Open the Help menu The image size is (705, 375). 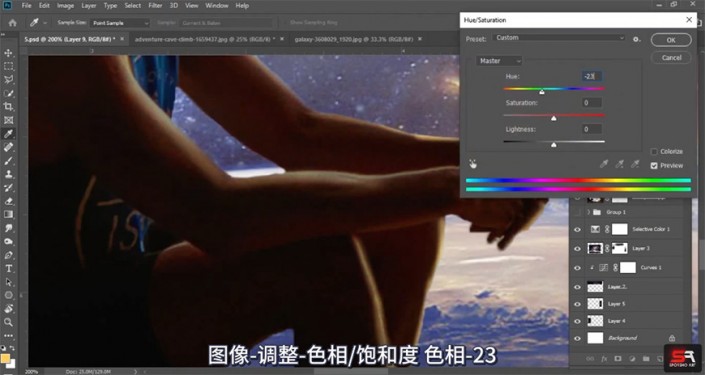(242, 6)
